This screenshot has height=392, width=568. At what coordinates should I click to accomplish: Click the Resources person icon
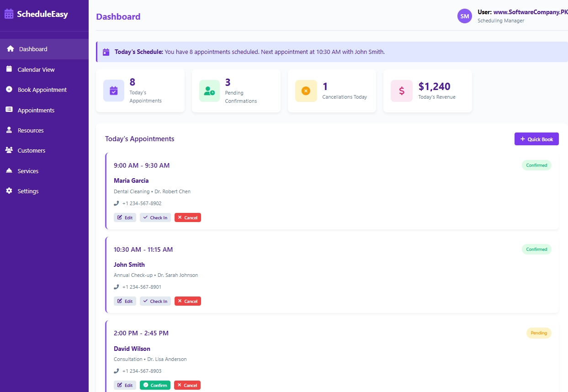pyautogui.click(x=10, y=130)
